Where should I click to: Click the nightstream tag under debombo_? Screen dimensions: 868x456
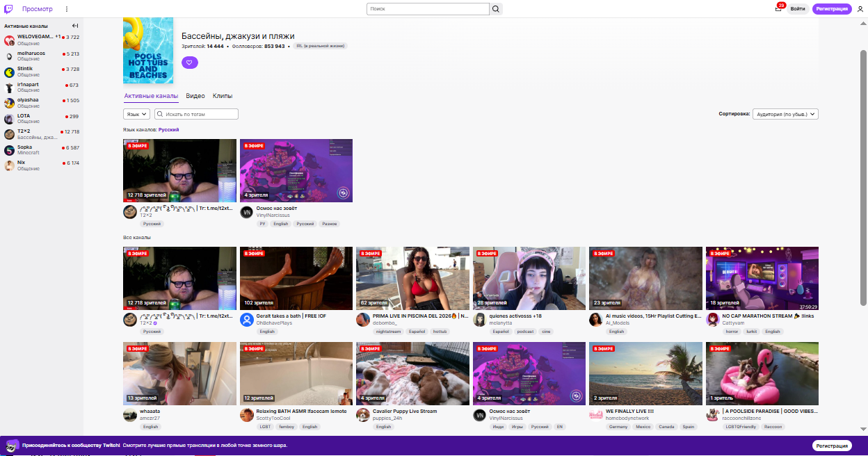(388, 332)
